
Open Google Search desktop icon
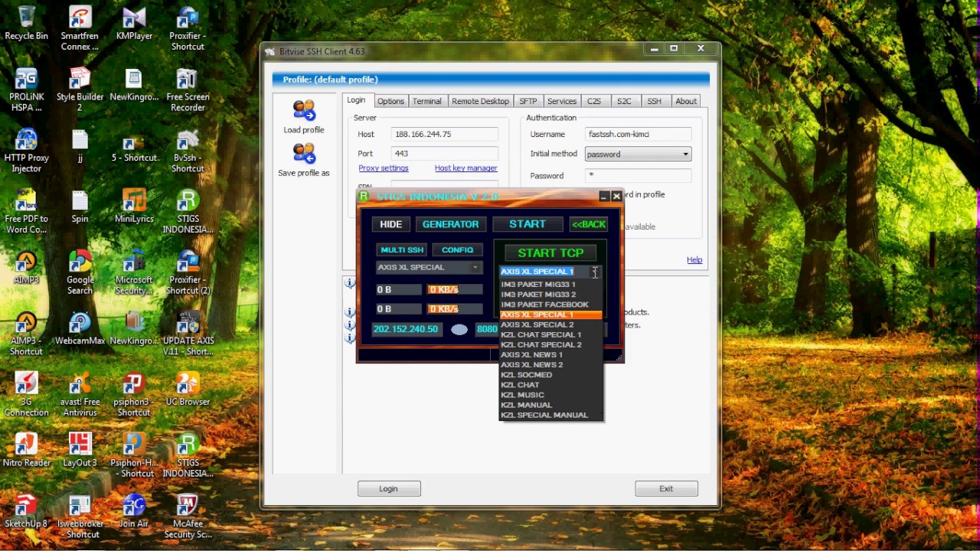point(80,273)
